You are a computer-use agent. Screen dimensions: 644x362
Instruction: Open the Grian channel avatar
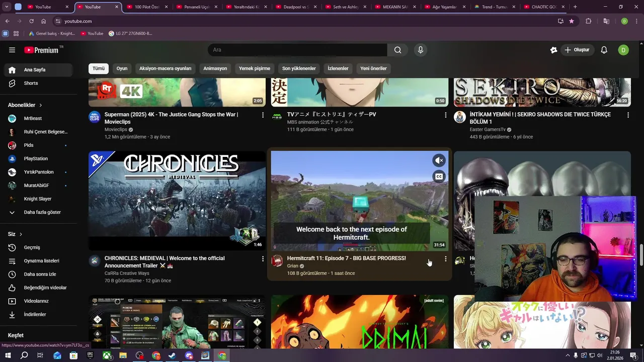click(x=277, y=260)
